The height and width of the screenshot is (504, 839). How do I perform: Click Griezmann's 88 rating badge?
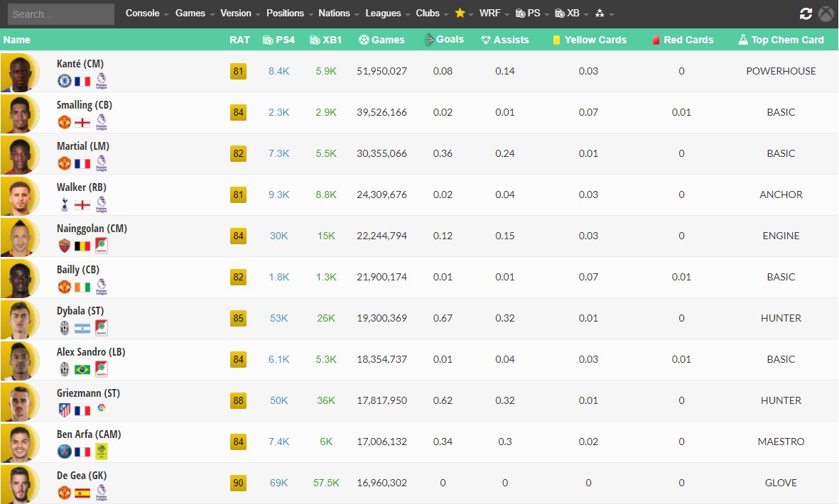pyautogui.click(x=238, y=400)
